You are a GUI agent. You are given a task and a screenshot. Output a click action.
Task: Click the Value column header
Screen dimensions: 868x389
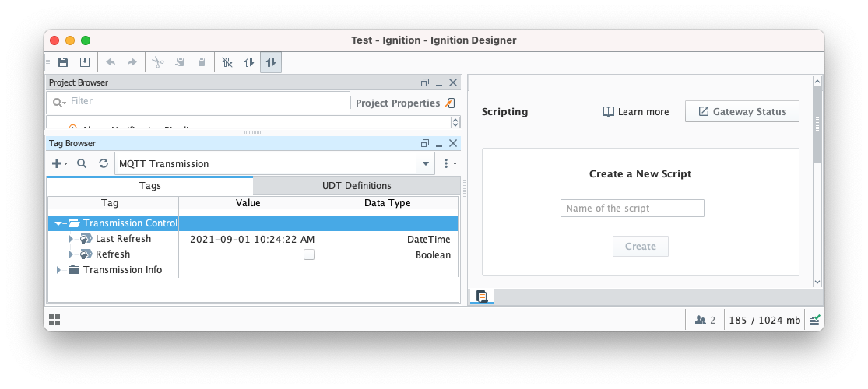(248, 203)
